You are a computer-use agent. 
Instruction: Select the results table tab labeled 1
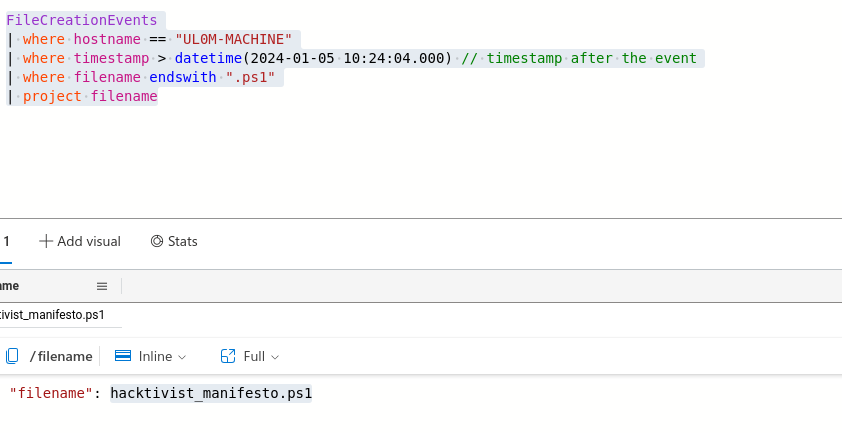point(6,241)
